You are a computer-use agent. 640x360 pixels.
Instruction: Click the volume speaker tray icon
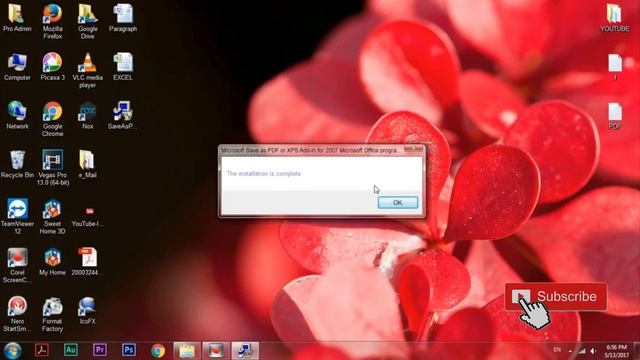[x=593, y=351]
